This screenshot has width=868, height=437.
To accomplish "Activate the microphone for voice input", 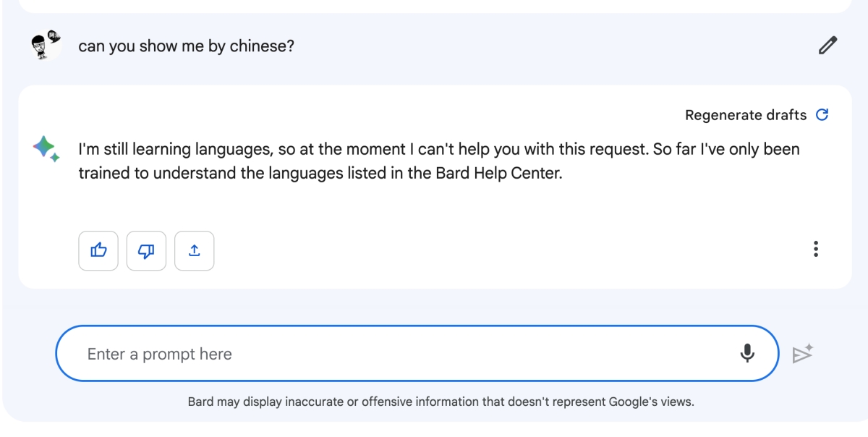I will tap(747, 353).
